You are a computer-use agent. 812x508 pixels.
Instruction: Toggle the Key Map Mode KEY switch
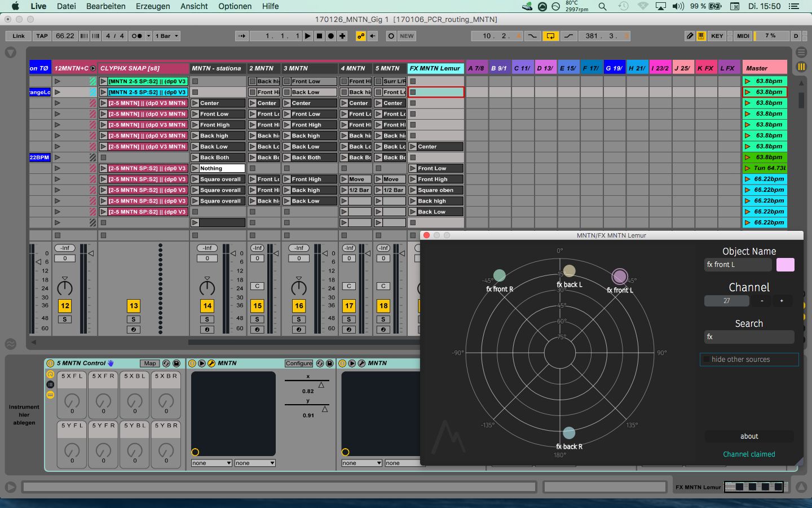(x=717, y=36)
